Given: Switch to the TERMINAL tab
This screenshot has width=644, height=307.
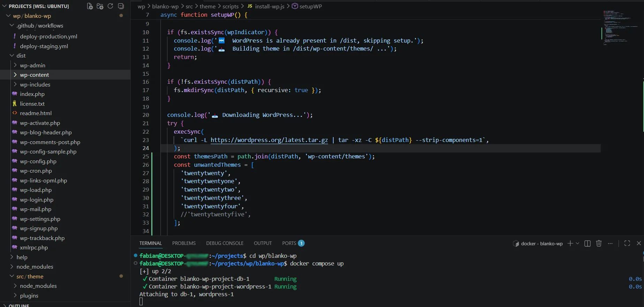Looking at the screenshot, I should coord(151,243).
